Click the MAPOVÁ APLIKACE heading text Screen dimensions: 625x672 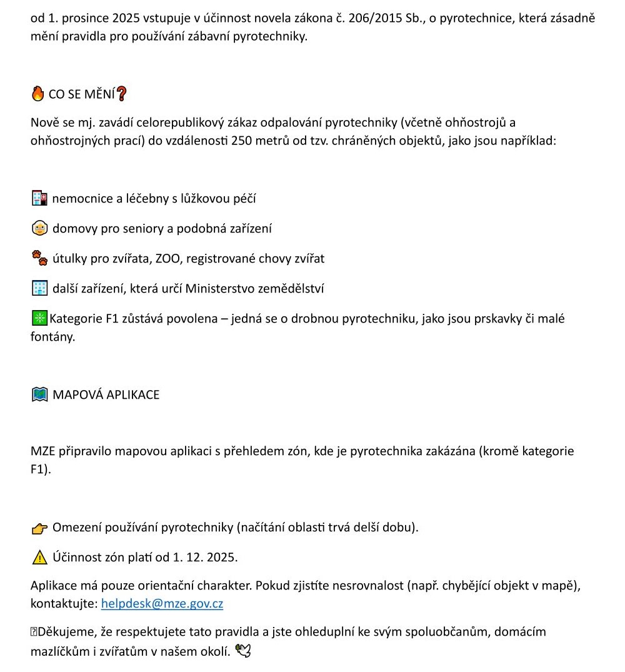pyautogui.click(x=106, y=394)
